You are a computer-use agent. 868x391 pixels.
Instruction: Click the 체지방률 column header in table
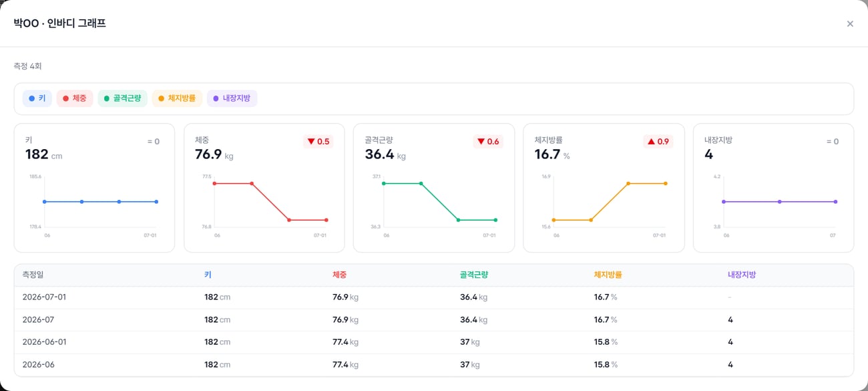click(608, 275)
